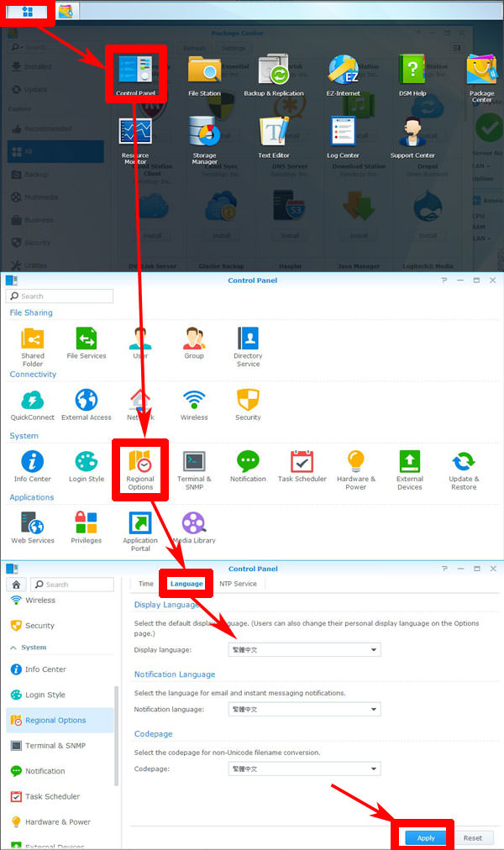Switch to the Time tab
Viewport: 504px width, 850px height.
tap(146, 584)
